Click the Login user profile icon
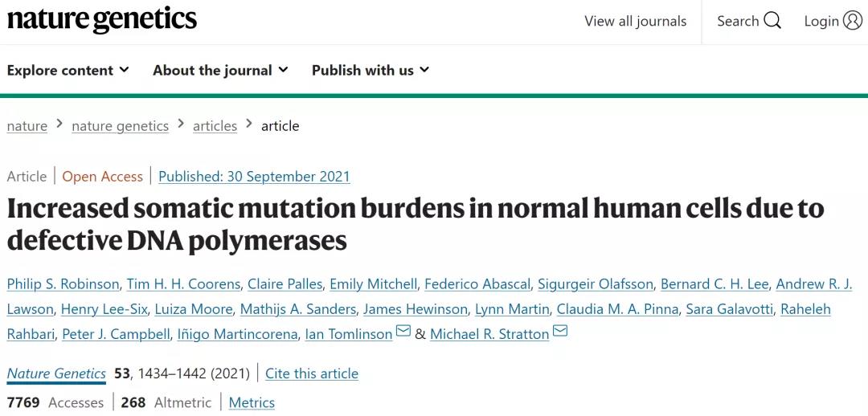Screen dimensions: 868x416 click(853, 21)
